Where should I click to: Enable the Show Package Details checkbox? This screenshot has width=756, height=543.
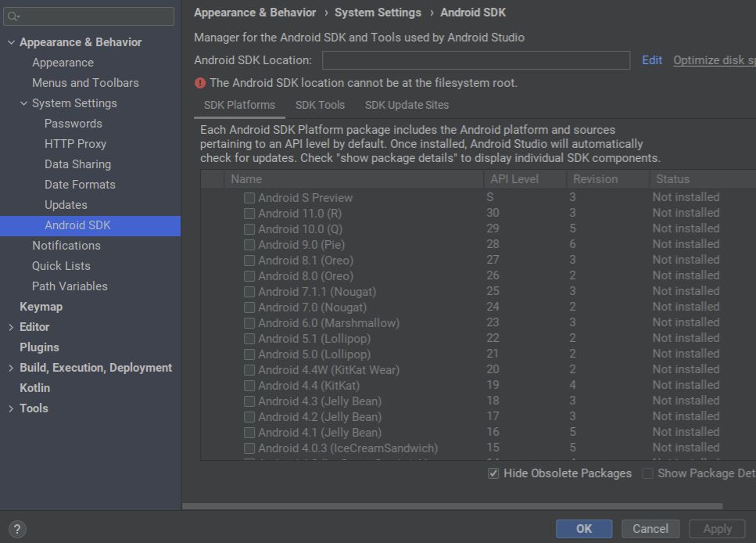[647, 473]
